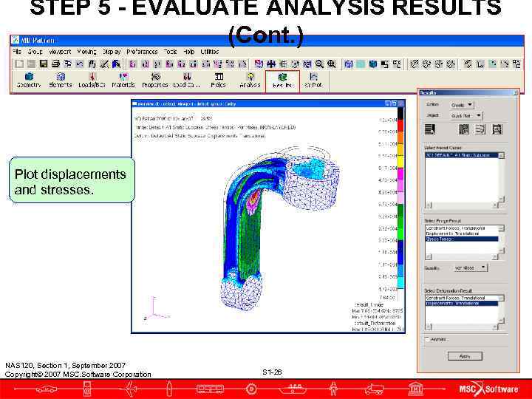Open the Action dropdown set to Create
Viewport: 532px width, 399px height.
[x=462, y=105]
